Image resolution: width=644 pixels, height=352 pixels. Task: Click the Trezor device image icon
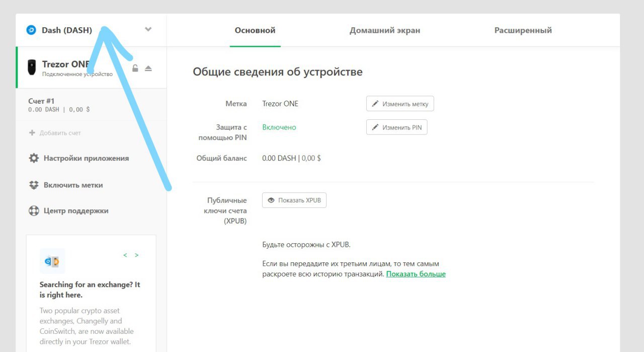[x=32, y=67]
